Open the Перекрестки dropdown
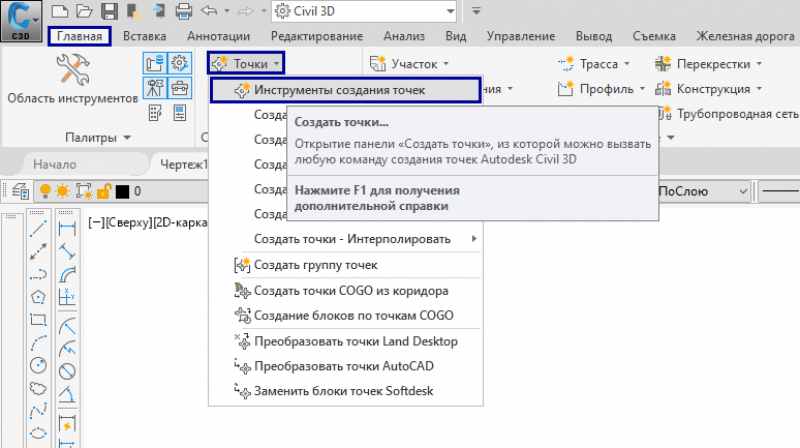 point(708,64)
